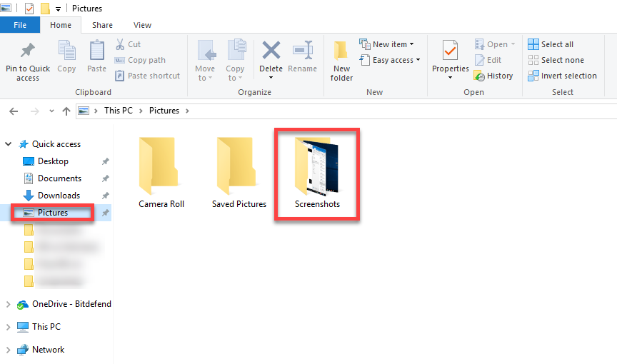
Task: Create a New folder from the ribbon
Action: [341, 53]
